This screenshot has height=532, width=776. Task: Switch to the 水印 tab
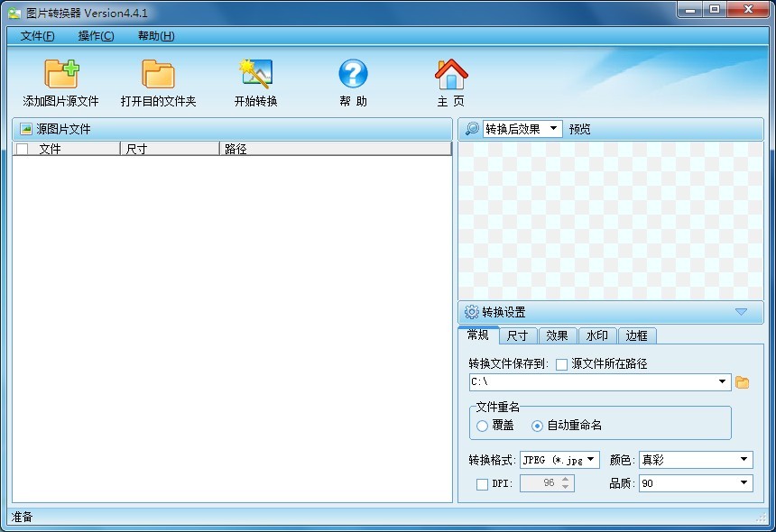click(596, 335)
